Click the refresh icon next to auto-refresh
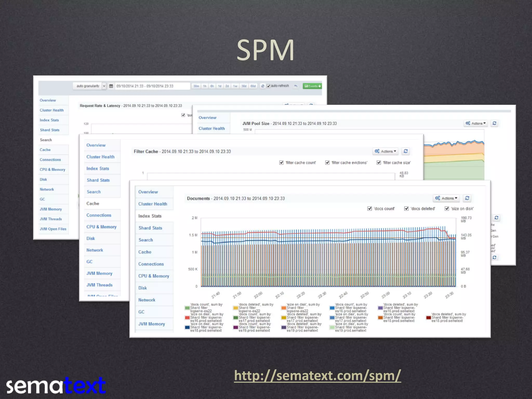 (263, 86)
